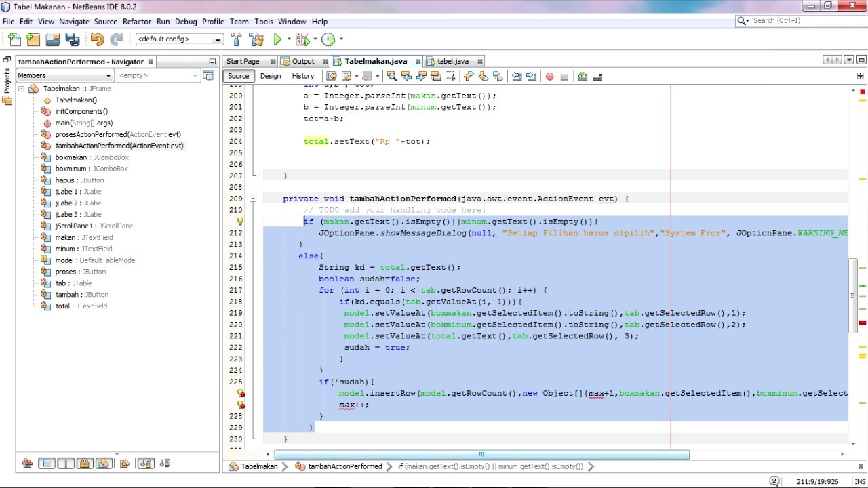Screen dimensions: 868x488
Task: Click Clean and Build Project icon
Action: coord(256,39)
